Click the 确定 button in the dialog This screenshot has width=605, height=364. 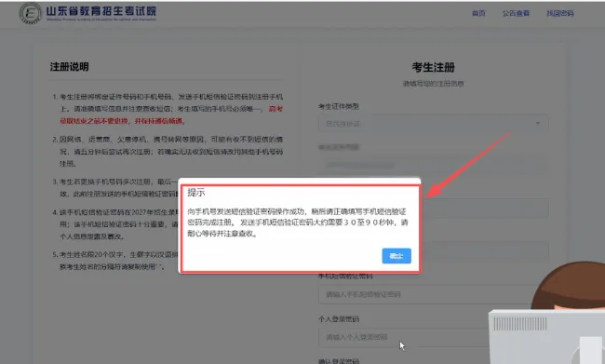click(x=397, y=256)
